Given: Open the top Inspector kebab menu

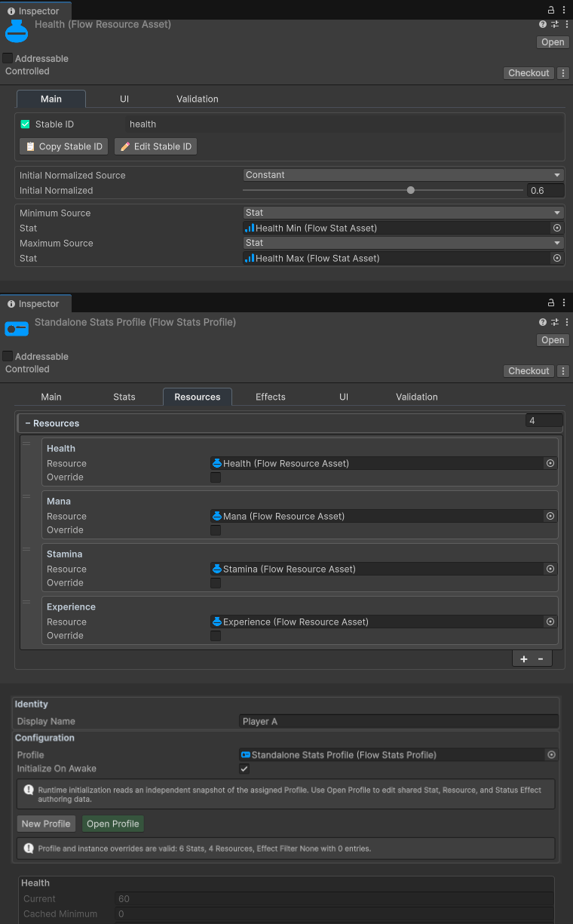Looking at the screenshot, I should point(564,10).
